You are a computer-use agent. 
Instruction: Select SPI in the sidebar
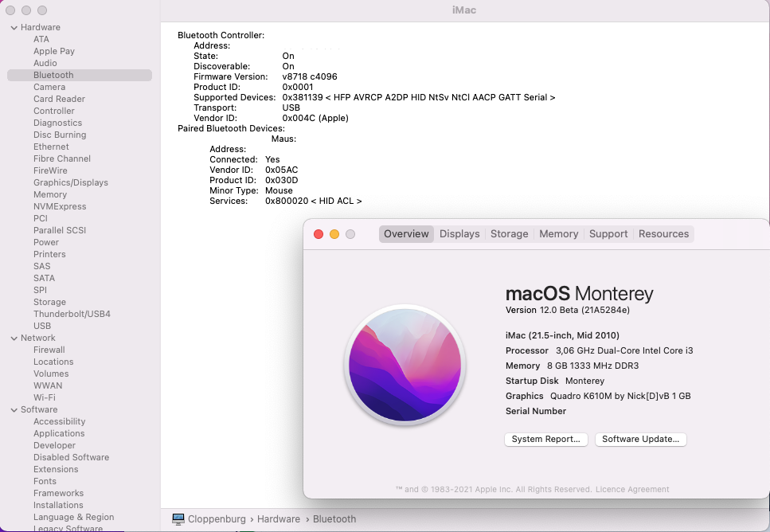pyautogui.click(x=41, y=290)
